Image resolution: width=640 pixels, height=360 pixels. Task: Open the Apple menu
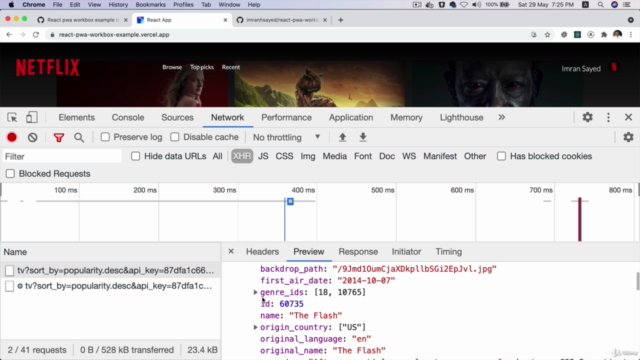click(x=11, y=5)
